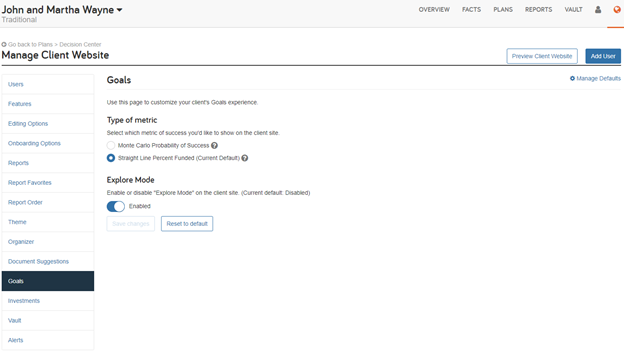
Task: Click the Add User button
Action: 603,56
